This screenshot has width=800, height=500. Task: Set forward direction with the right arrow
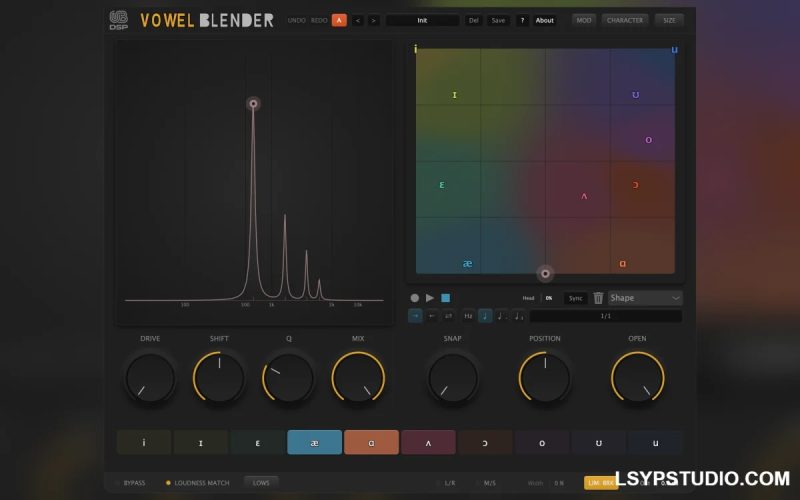tap(415, 316)
